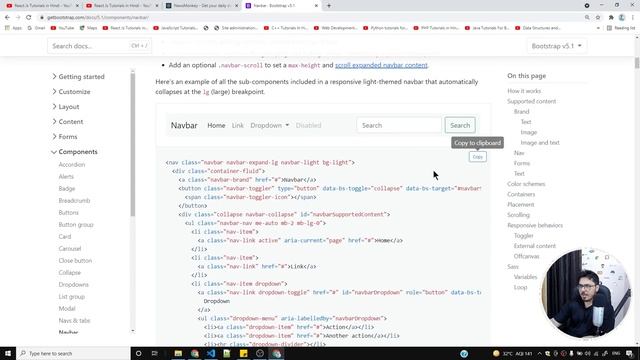
Task: Expand the Getting started section
Action: coord(78,76)
